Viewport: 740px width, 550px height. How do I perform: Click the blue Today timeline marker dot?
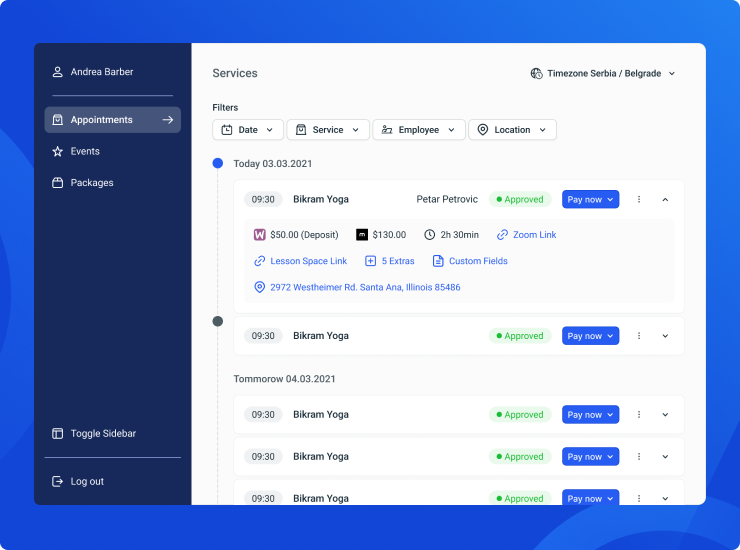pyautogui.click(x=218, y=163)
